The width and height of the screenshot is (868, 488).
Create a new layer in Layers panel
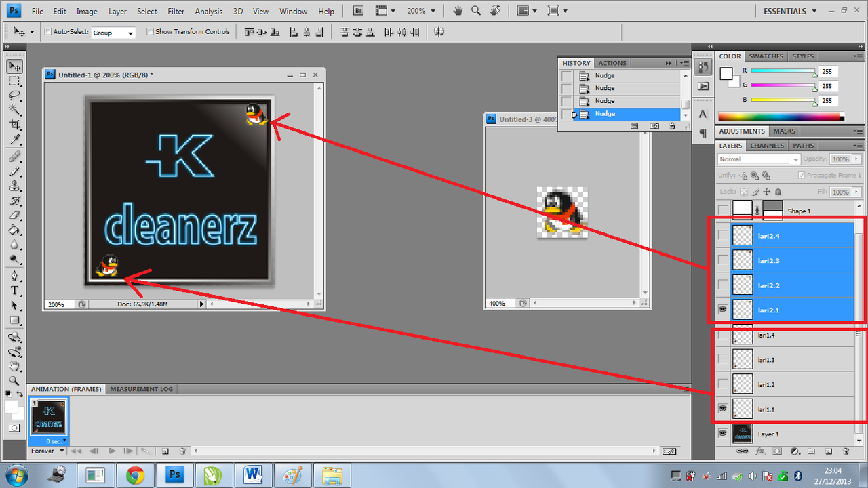[829, 451]
